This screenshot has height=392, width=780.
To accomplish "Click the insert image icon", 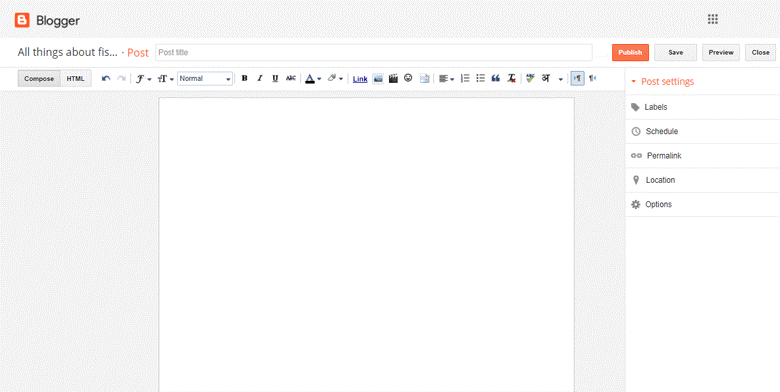I will tap(378, 79).
